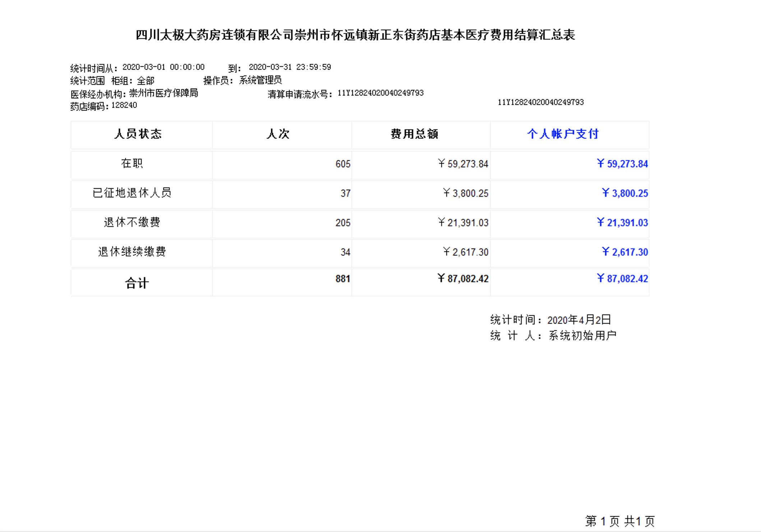Click the blue 个人帐户支付 header
The width and height of the screenshot is (761, 532).
(563, 134)
